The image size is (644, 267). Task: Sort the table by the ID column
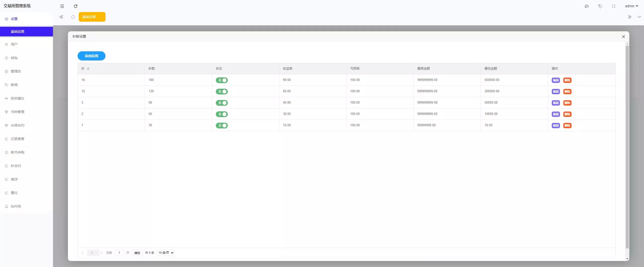pyautogui.click(x=88, y=68)
